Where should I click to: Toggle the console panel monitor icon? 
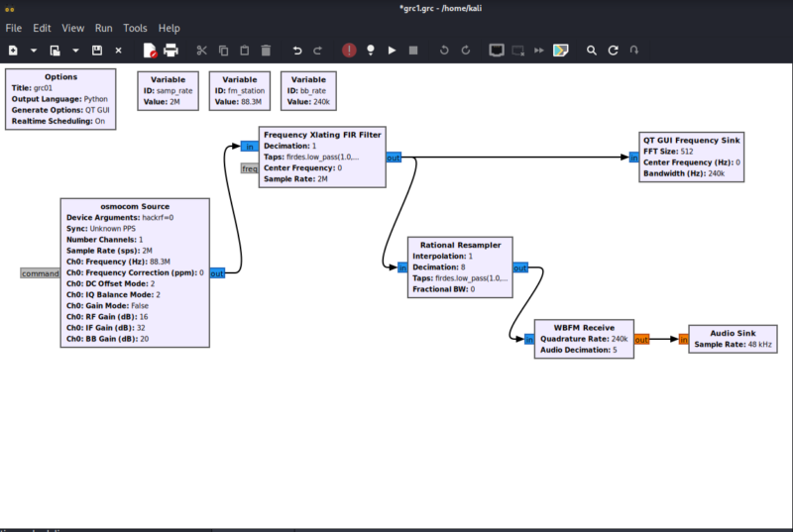pos(497,50)
